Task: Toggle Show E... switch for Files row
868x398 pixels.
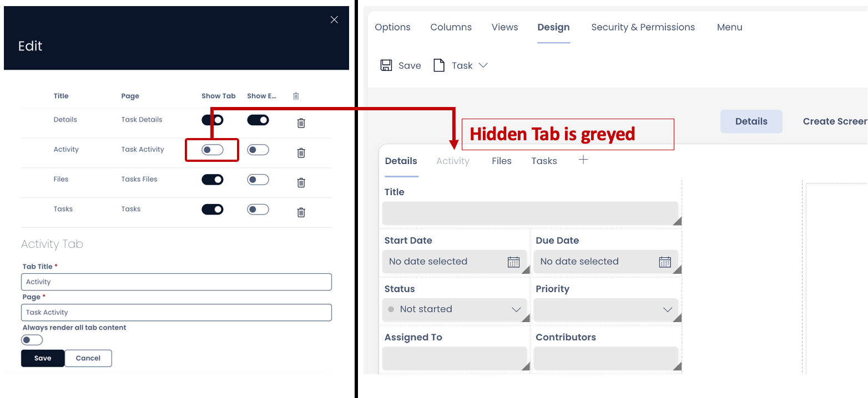Action: (258, 179)
